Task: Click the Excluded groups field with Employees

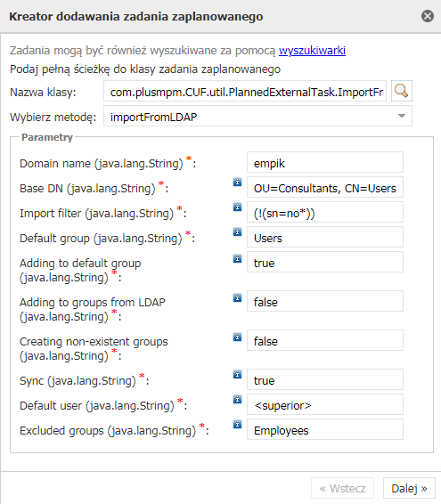Action: click(325, 429)
